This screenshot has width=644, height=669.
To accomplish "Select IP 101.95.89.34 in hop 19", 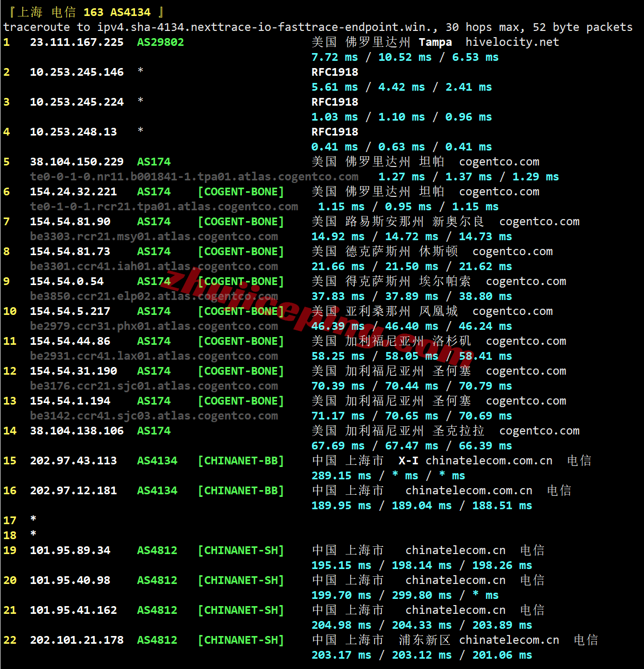I will click(x=70, y=550).
